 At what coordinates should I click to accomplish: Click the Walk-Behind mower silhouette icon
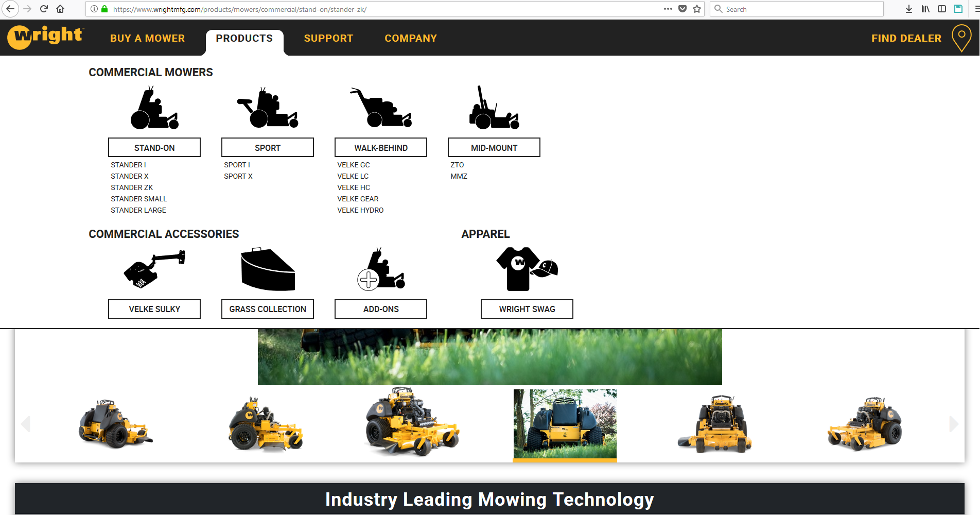381,108
